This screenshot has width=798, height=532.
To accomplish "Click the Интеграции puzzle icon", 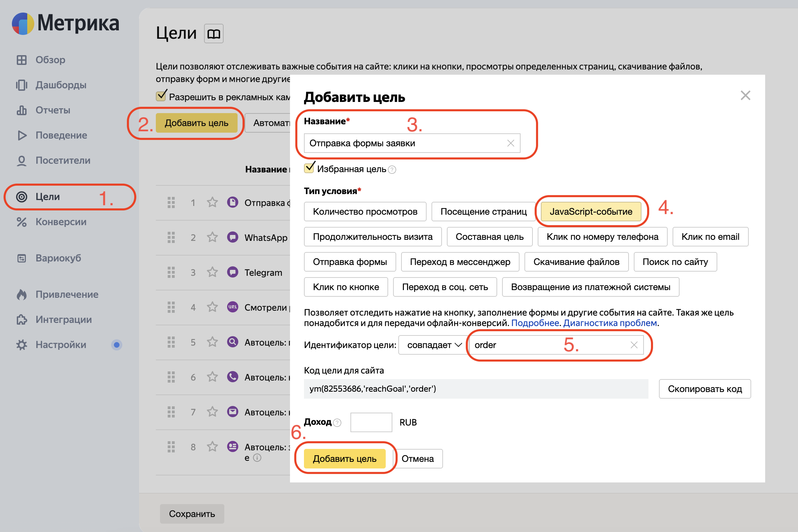I will pyautogui.click(x=22, y=320).
